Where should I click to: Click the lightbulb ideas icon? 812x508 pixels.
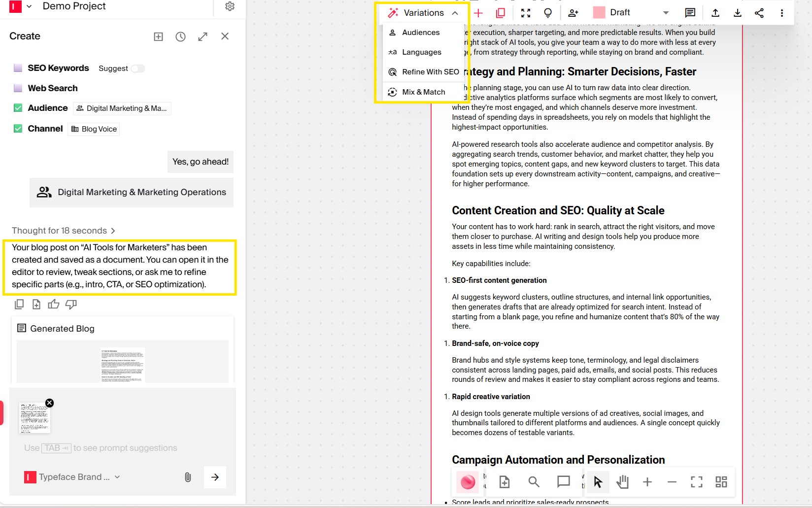(547, 13)
